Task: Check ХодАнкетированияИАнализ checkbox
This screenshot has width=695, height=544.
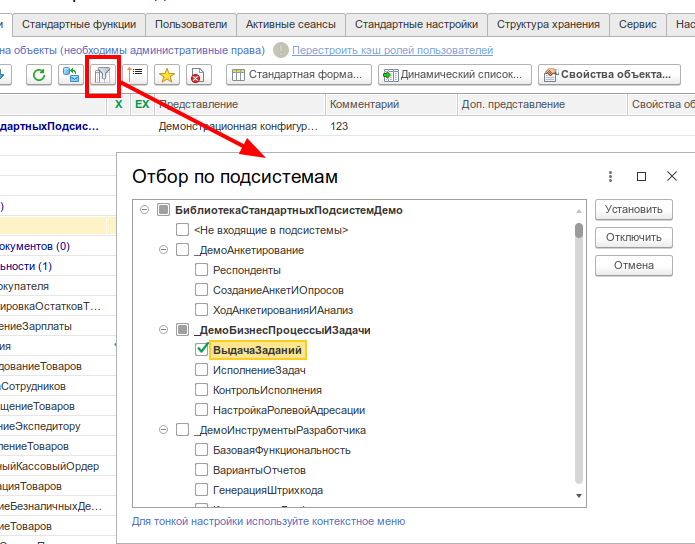Action: coord(201,309)
